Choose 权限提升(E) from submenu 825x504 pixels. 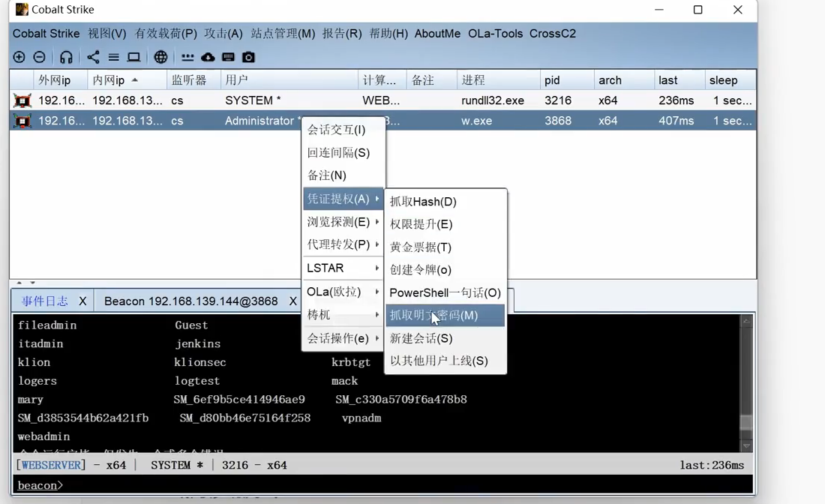(x=445, y=224)
